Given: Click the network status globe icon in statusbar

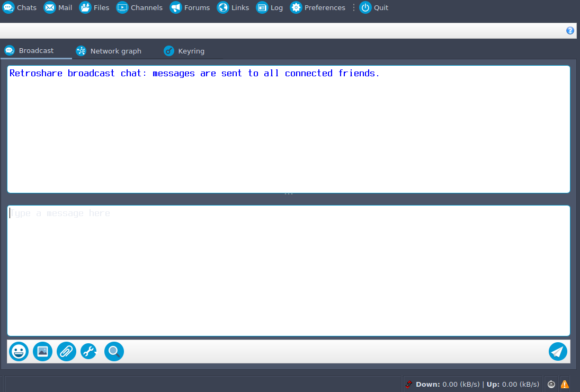Looking at the screenshot, I should point(551,384).
